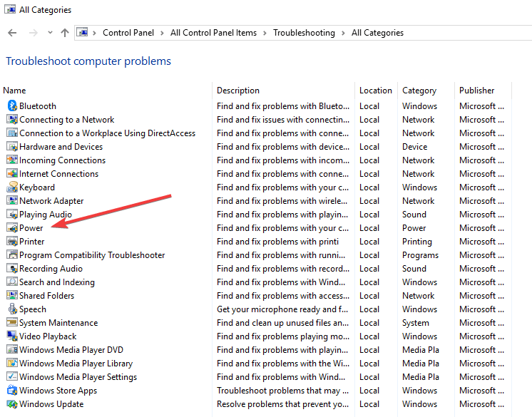Go back with the back arrow
This screenshot has height=417, width=532.
[12, 33]
